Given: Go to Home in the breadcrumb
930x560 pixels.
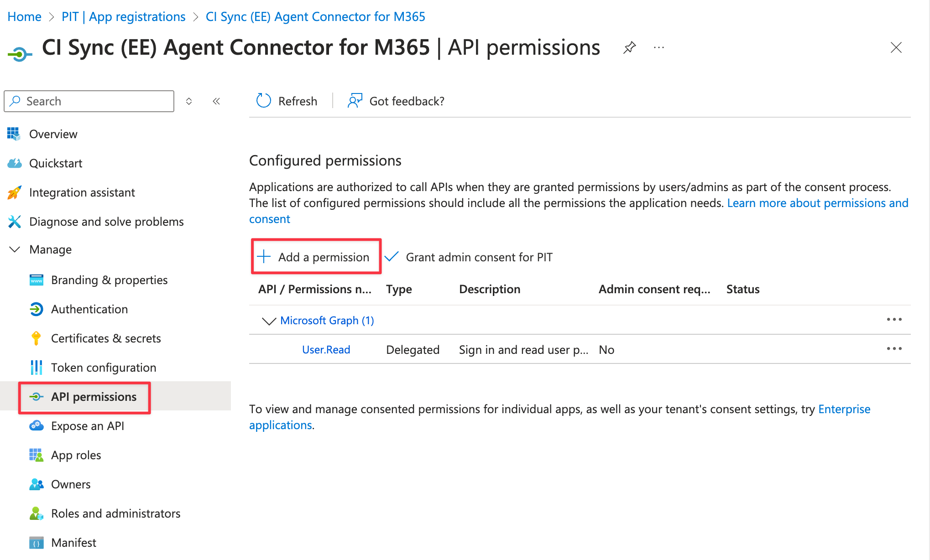Looking at the screenshot, I should click(25, 17).
